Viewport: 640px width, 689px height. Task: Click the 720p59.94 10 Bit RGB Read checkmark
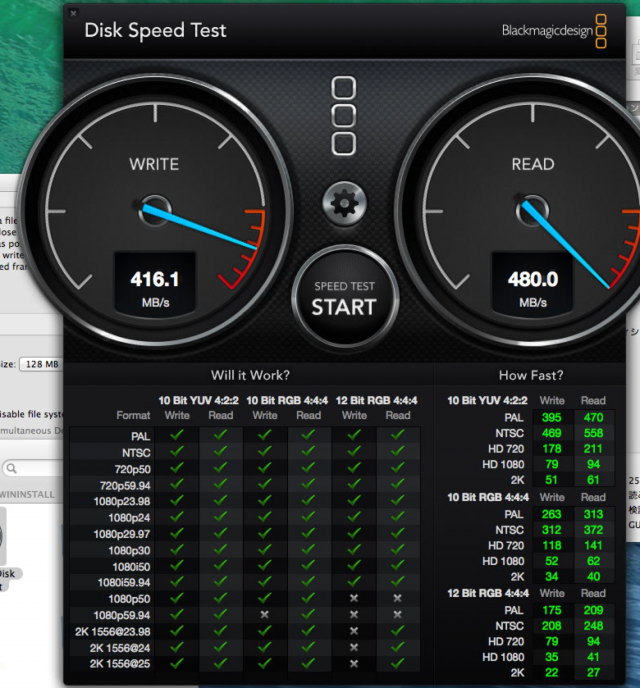(308, 484)
